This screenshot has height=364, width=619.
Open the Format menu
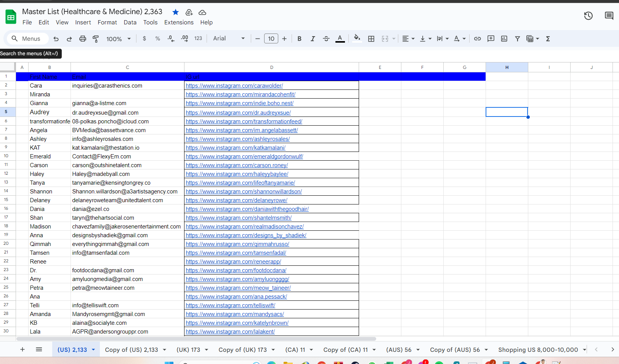point(107,22)
